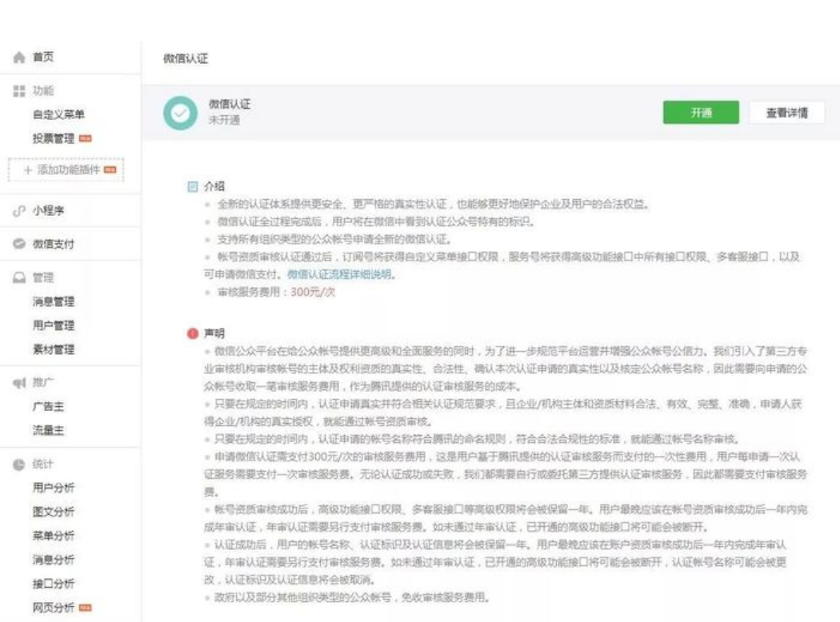Click the pie chart icon beside 统计

19,464
